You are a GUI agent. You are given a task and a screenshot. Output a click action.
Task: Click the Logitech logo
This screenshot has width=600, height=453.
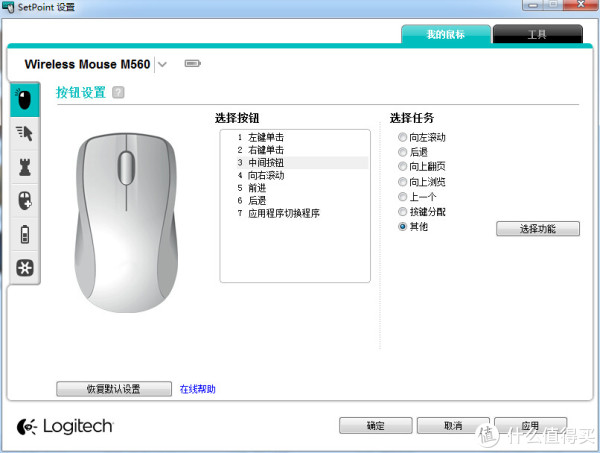coord(65,426)
